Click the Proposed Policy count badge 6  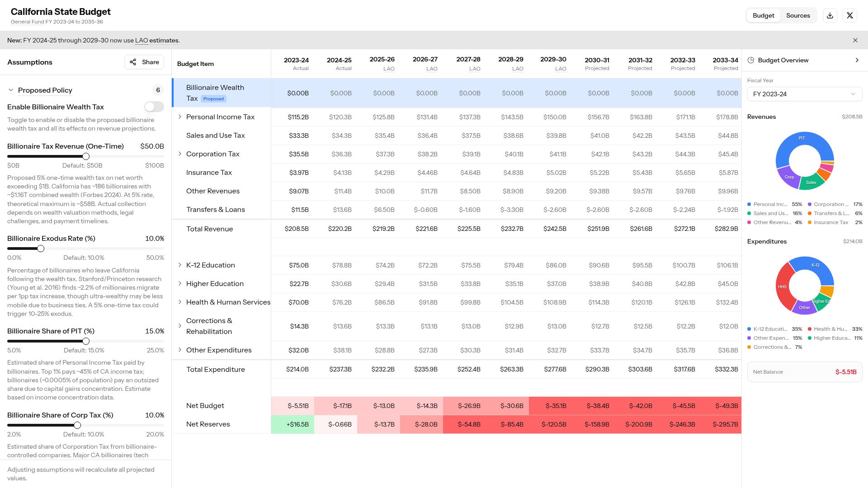tap(158, 90)
